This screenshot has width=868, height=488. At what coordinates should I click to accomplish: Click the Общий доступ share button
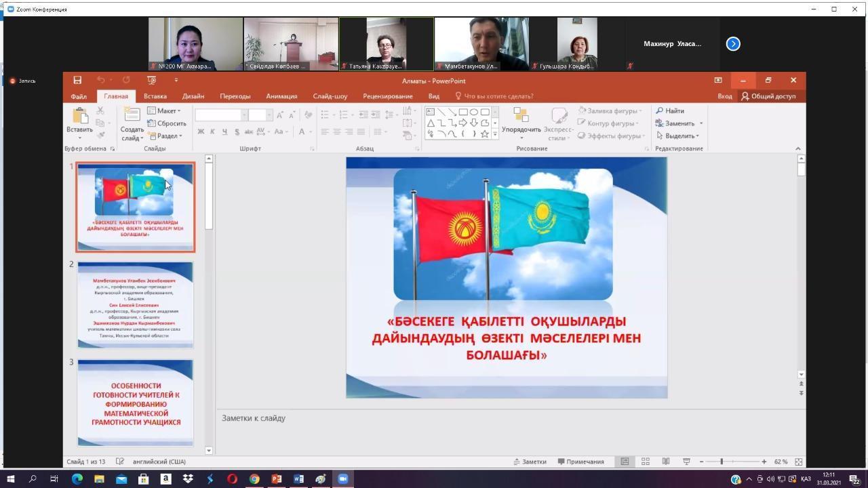click(x=768, y=96)
